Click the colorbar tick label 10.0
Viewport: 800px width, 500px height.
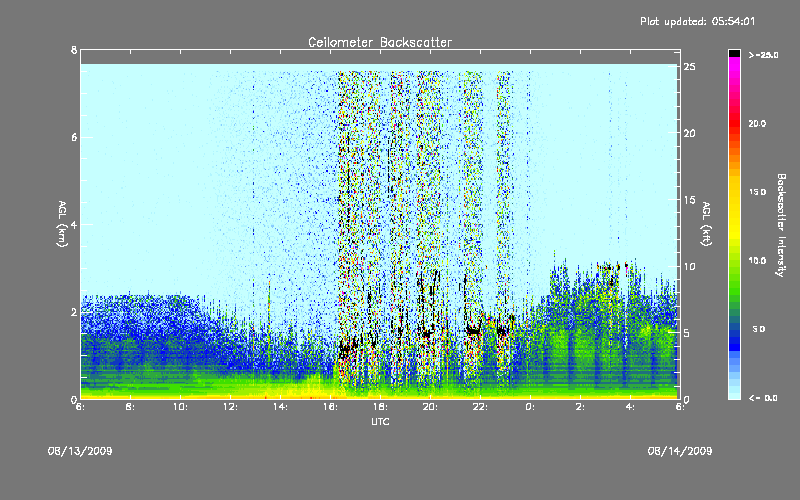757,261
